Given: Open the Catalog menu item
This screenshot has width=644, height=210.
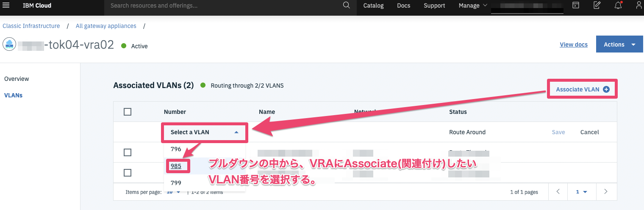Looking at the screenshot, I should pos(373,6).
